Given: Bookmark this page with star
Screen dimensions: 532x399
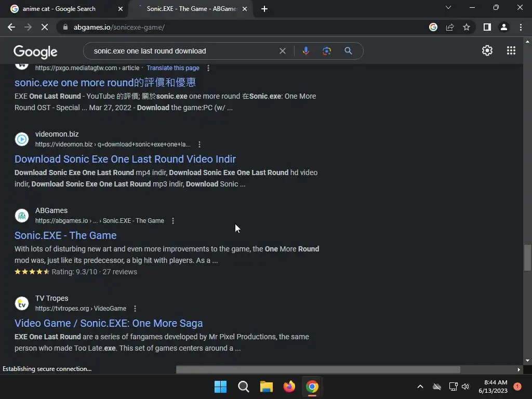Looking at the screenshot, I should 467,27.
